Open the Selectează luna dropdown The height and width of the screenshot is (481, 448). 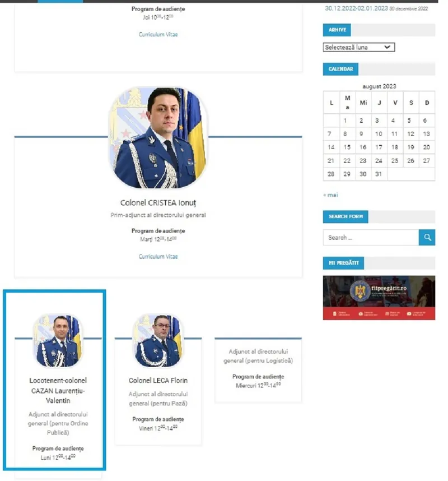click(x=359, y=47)
